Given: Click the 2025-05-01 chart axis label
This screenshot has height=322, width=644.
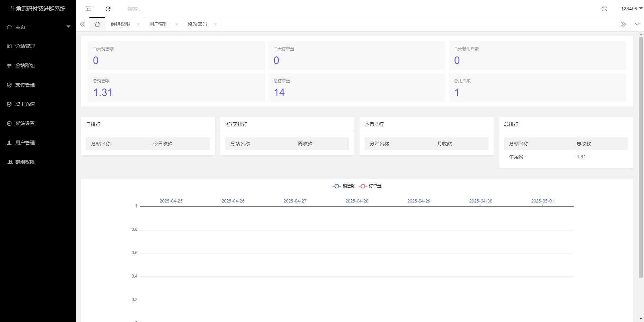Looking at the screenshot, I should [x=543, y=201].
